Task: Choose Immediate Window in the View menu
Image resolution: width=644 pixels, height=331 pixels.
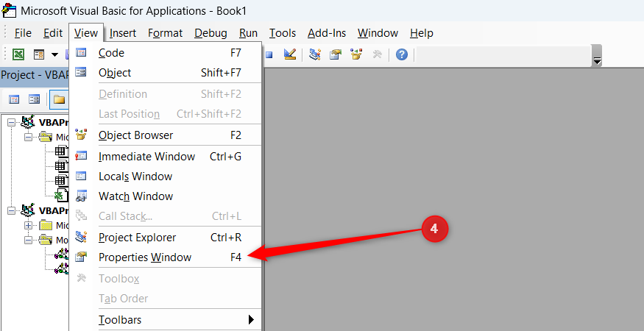Action: [x=166, y=157]
